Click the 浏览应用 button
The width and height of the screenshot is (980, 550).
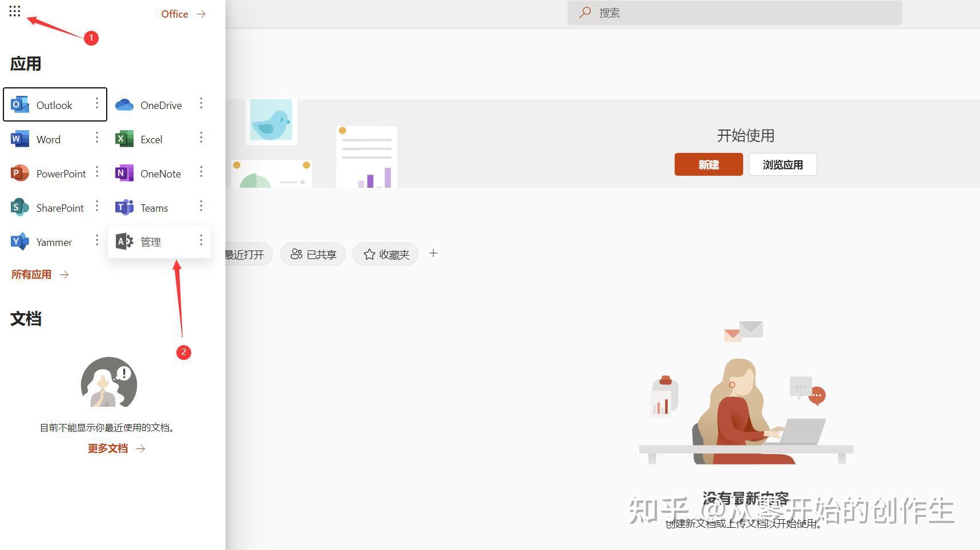[x=783, y=164]
